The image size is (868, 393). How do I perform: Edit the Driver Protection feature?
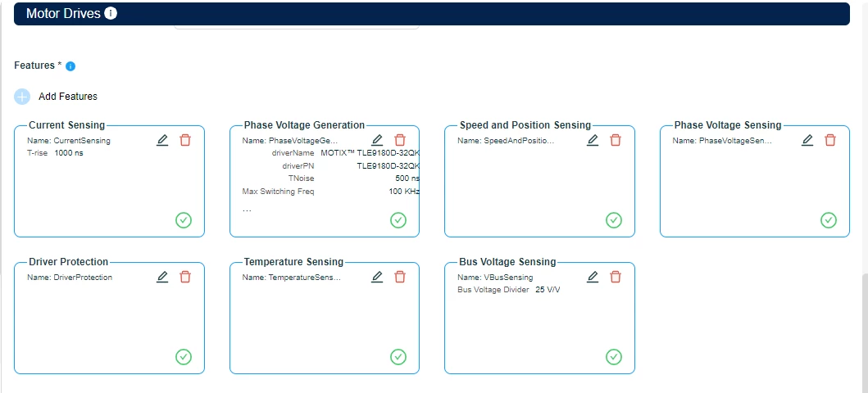(162, 277)
